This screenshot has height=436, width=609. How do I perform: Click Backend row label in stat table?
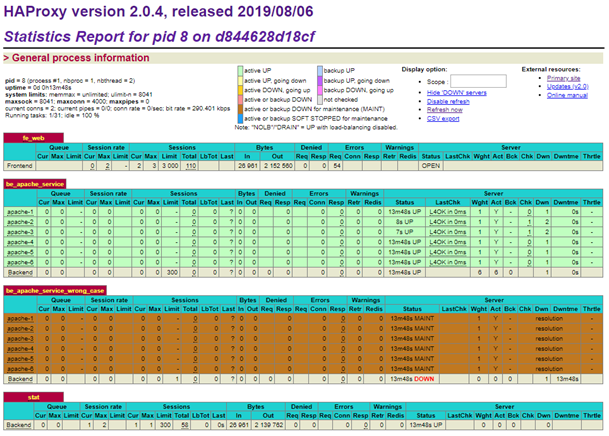[x=19, y=425]
